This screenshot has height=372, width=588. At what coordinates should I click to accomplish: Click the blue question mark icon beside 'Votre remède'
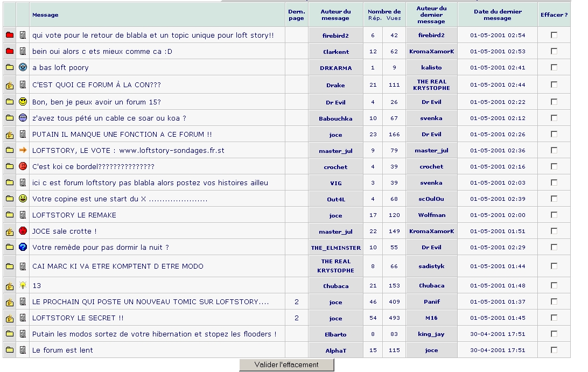pos(23,247)
